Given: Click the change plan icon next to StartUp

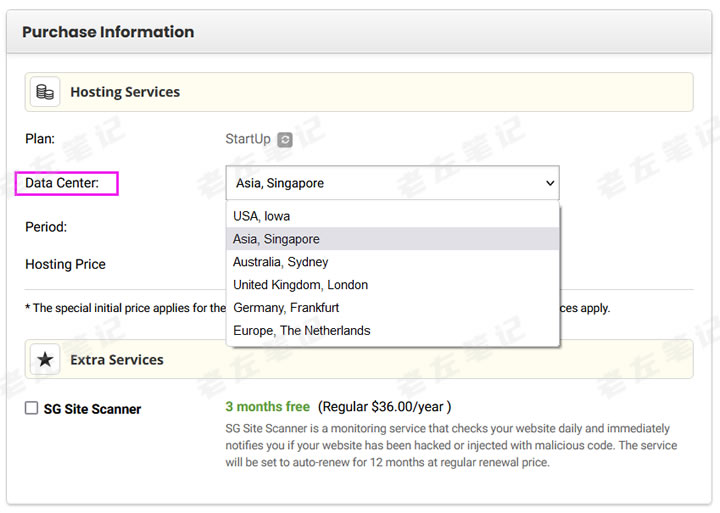Looking at the screenshot, I should [285, 140].
